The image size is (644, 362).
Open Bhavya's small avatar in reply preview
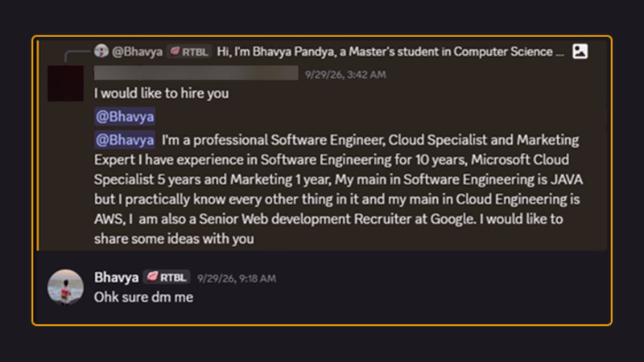pos(101,51)
